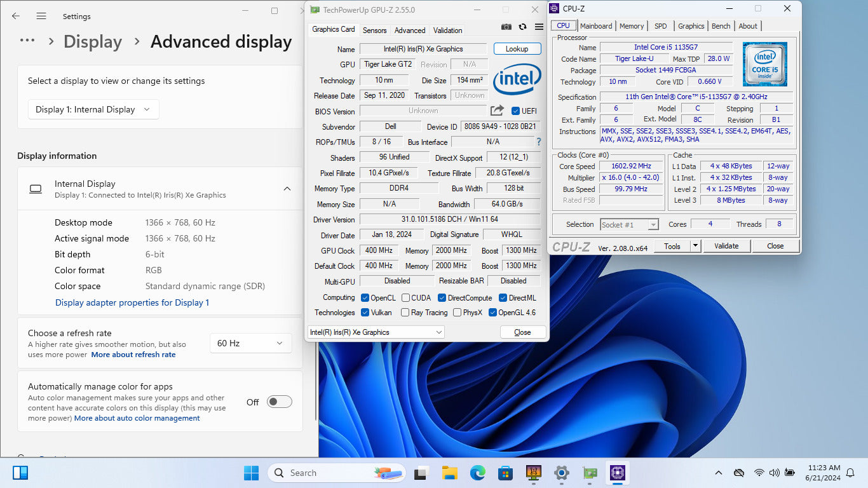Toggle the DirectML checkbox
868x488 pixels.
pos(503,297)
